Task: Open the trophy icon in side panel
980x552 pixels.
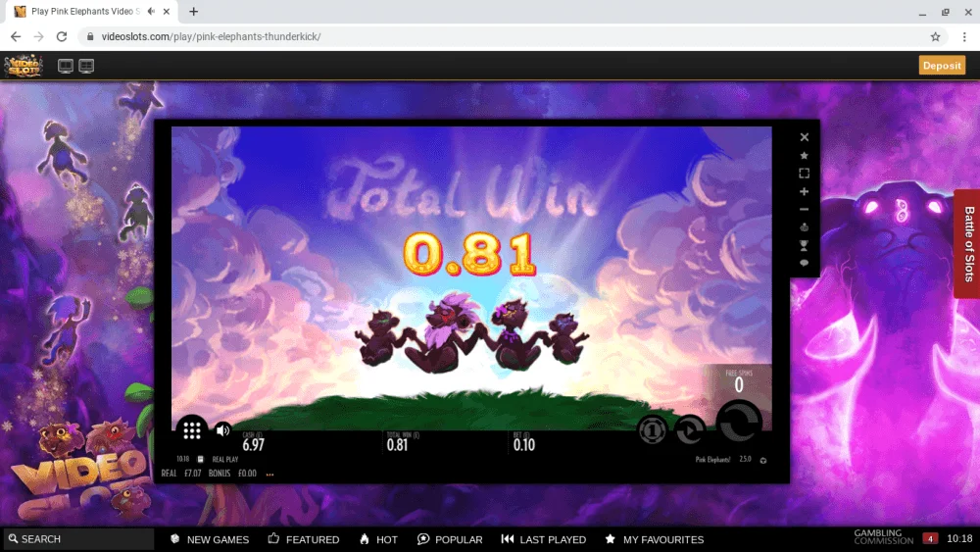Action: pyautogui.click(x=805, y=245)
